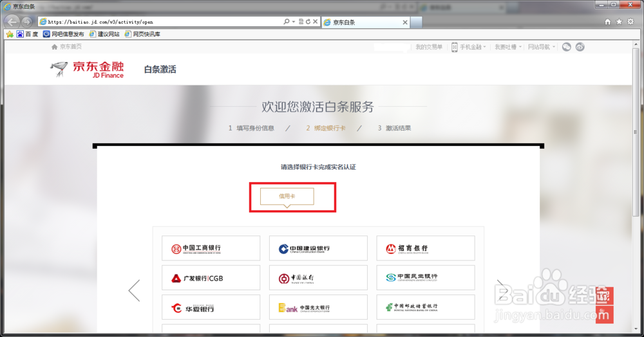Choose 中国民生银行 bank
Viewport: 644px width, 337px height.
click(426, 278)
